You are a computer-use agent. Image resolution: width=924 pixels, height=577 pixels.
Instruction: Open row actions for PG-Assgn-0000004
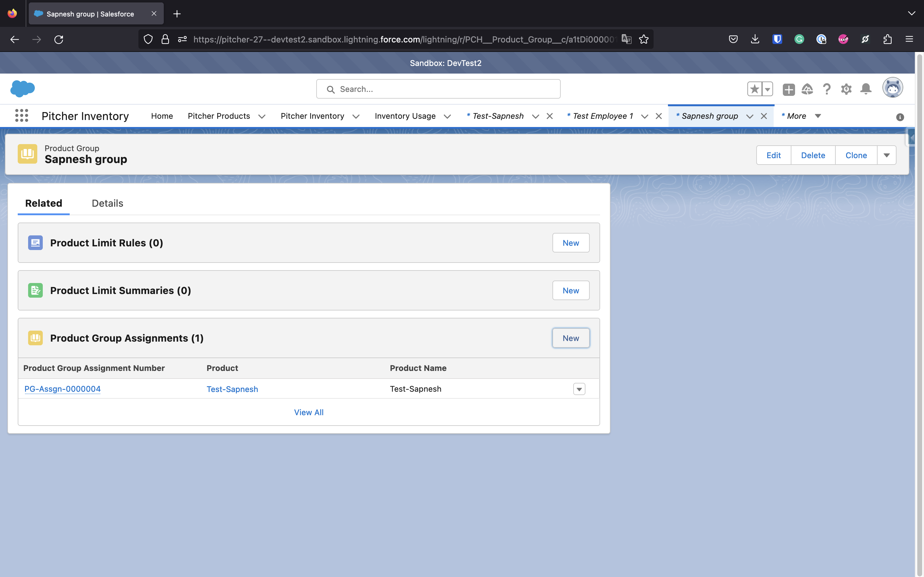(579, 389)
